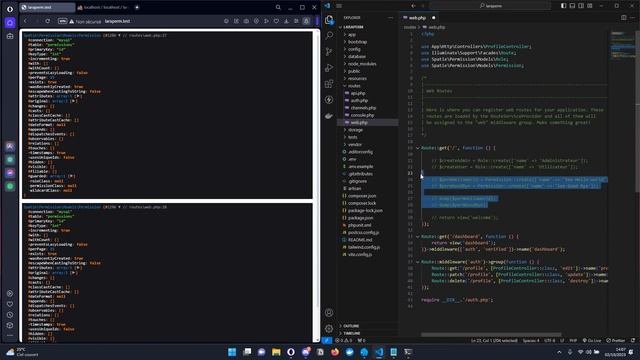This screenshot has height=360, width=640.
Task: Expand the bootstrap folder in Explorer
Action: [x=358, y=42]
